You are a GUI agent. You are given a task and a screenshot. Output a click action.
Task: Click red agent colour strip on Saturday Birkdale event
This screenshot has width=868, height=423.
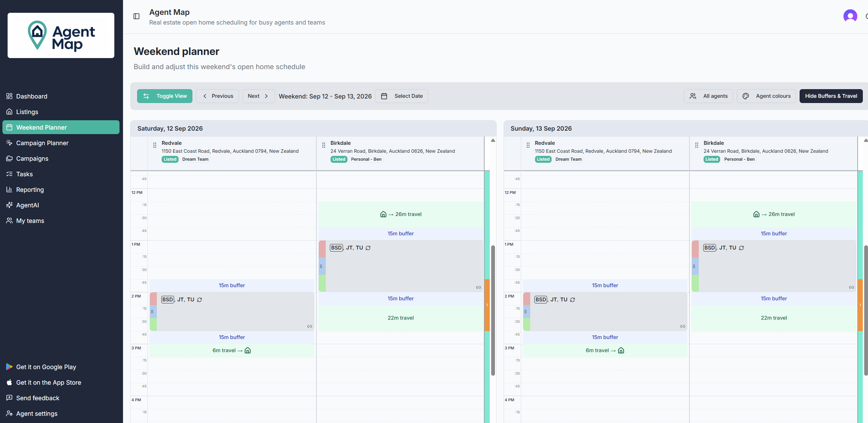[x=322, y=249]
